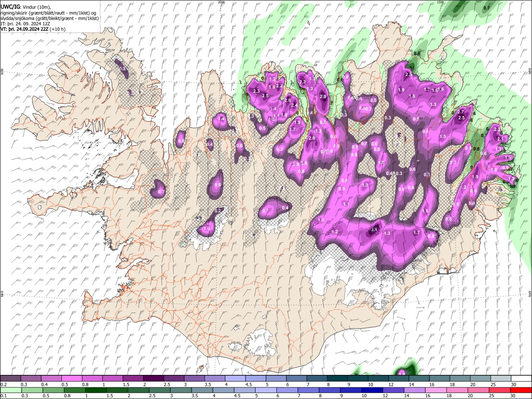The image size is (532, 399).
Task: Click the darkest green 1–1.5 swatch in the rain legend
Action: [x=95, y=390]
